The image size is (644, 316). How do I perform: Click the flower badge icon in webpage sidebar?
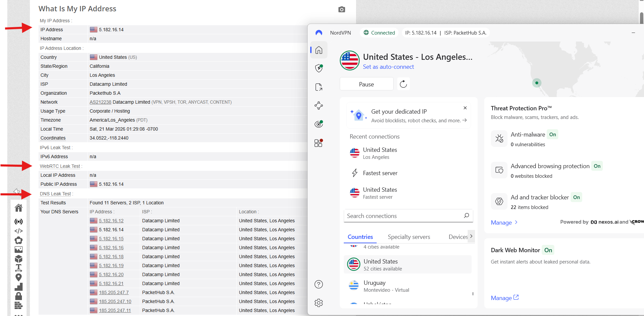[19, 240]
